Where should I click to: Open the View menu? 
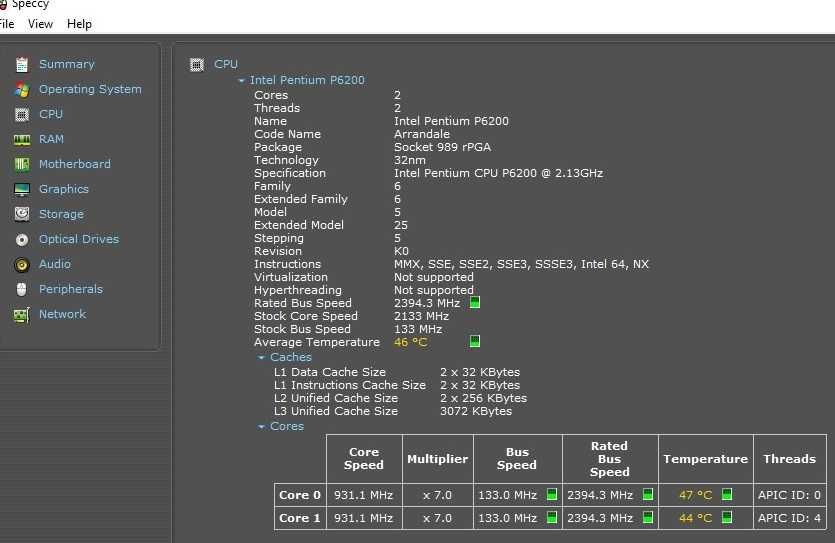tap(40, 24)
